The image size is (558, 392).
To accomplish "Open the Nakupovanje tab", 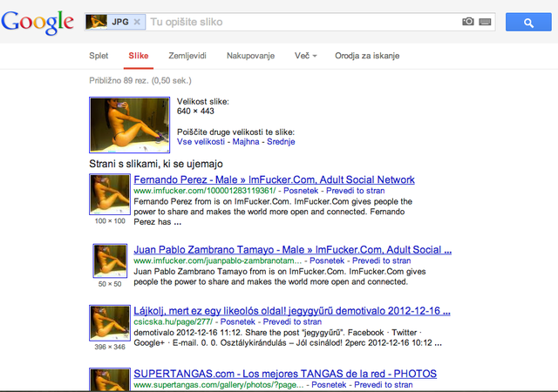I will (250, 56).
